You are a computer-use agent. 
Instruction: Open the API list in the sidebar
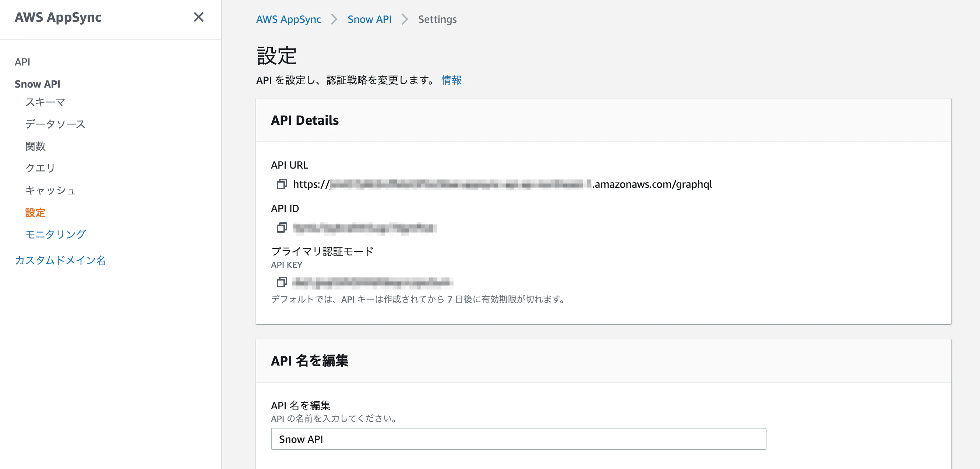point(22,62)
